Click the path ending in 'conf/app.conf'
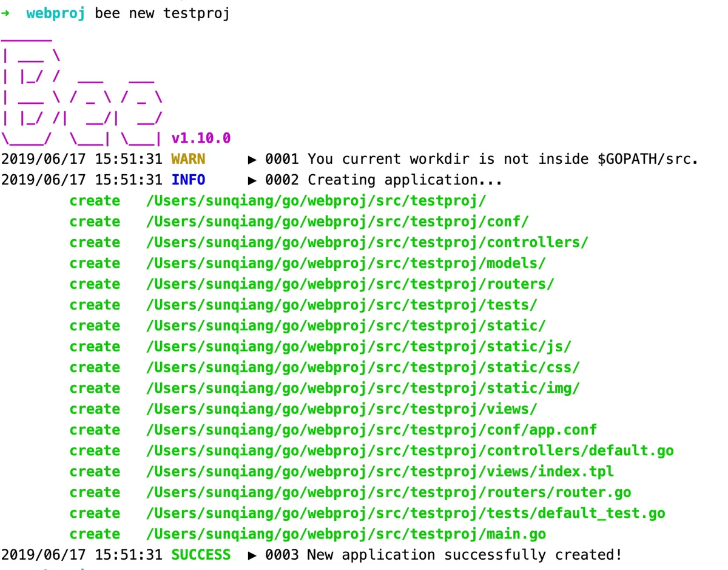 [x=371, y=430]
